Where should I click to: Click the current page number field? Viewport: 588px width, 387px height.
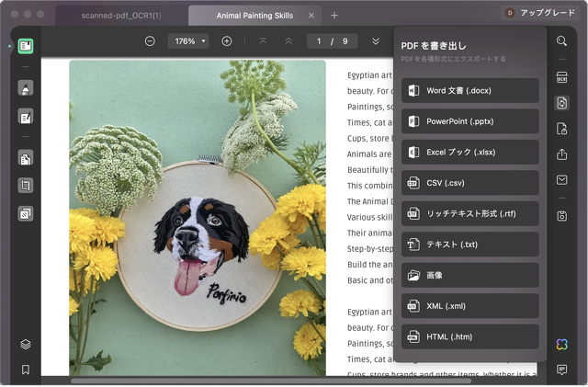click(319, 41)
